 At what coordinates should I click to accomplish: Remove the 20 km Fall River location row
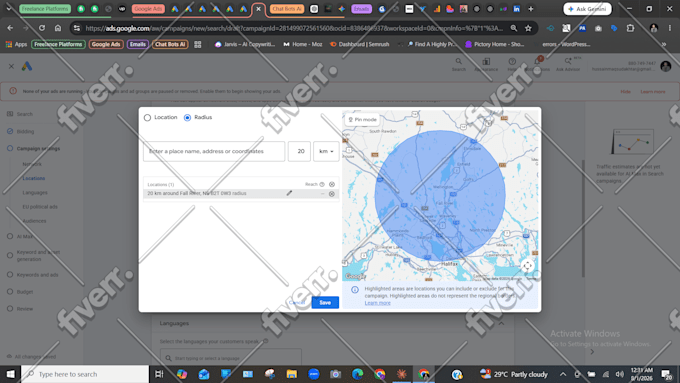click(x=332, y=194)
